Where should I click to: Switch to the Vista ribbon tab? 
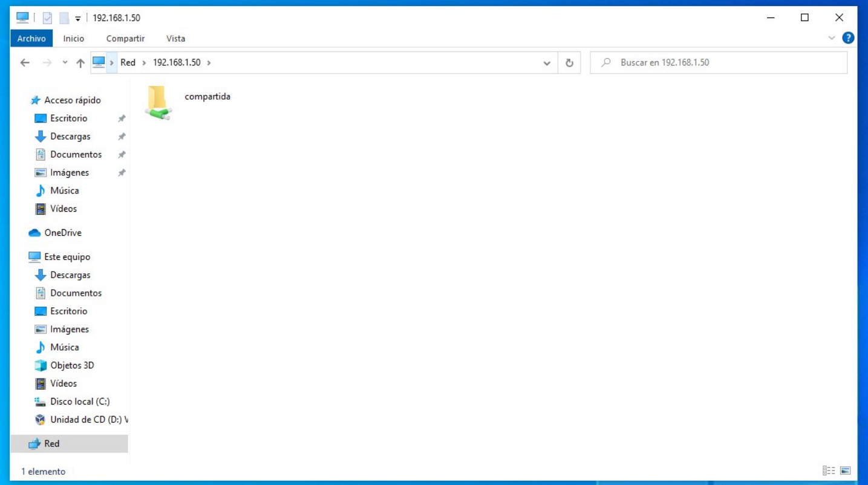pyautogui.click(x=175, y=37)
